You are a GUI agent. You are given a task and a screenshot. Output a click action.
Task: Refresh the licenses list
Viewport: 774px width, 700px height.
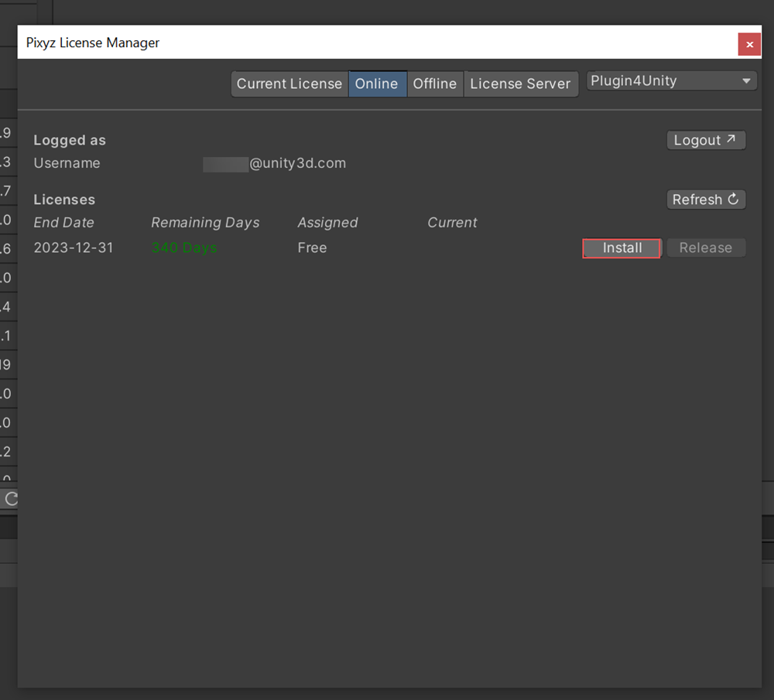(x=706, y=200)
